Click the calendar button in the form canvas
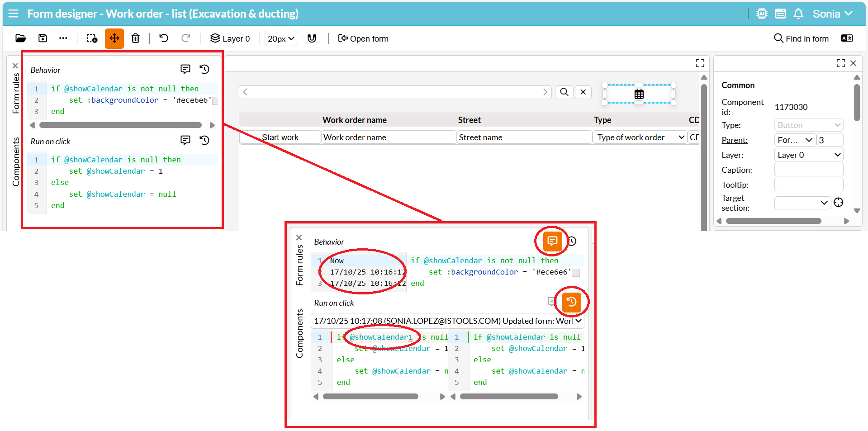 pyautogui.click(x=639, y=94)
